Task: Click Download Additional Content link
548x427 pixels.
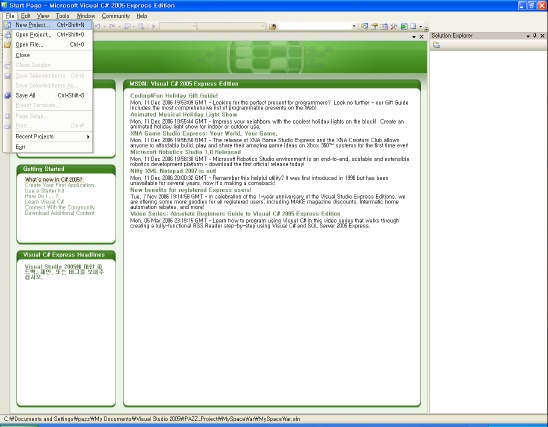Action: point(59,213)
